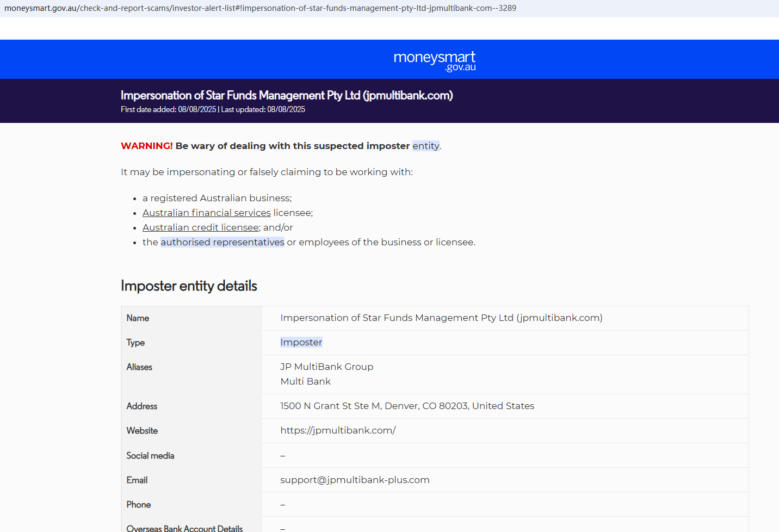Click the highlighted text authorised representatives

pos(222,242)
